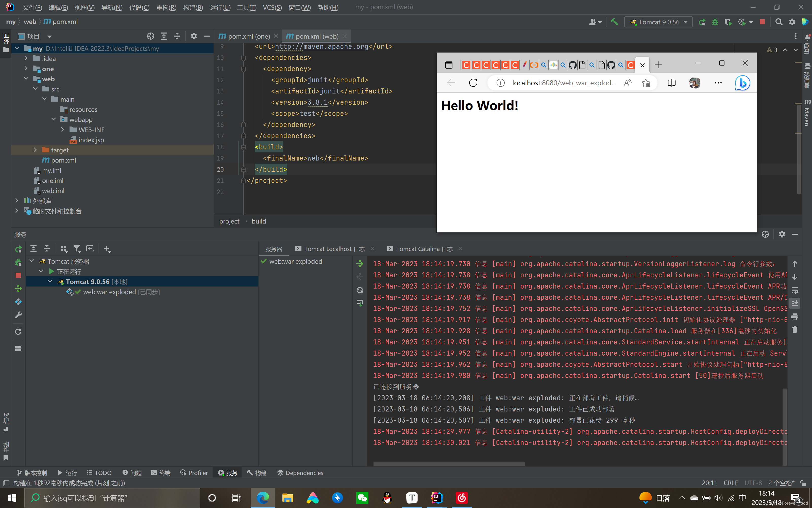The width and height of the screenshot is (812, 508).
Task: Click the maven.apache.org URL link in editor
Action: coord(322,46)
